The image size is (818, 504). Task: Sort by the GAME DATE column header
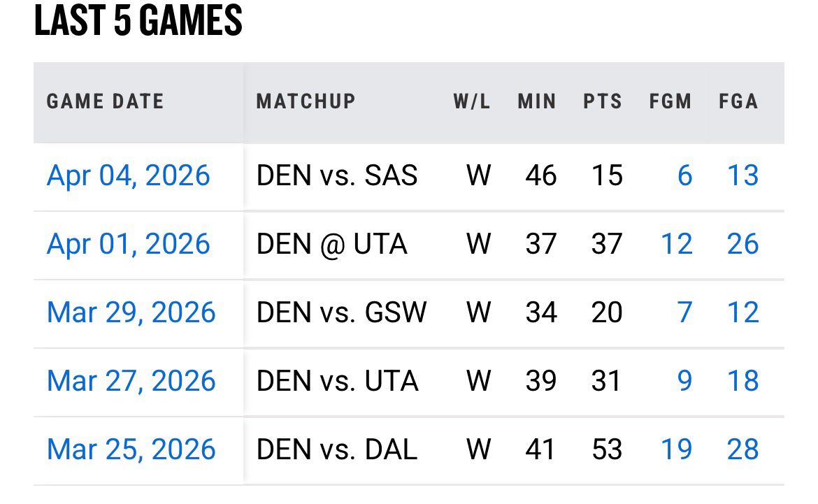point(105,101)
